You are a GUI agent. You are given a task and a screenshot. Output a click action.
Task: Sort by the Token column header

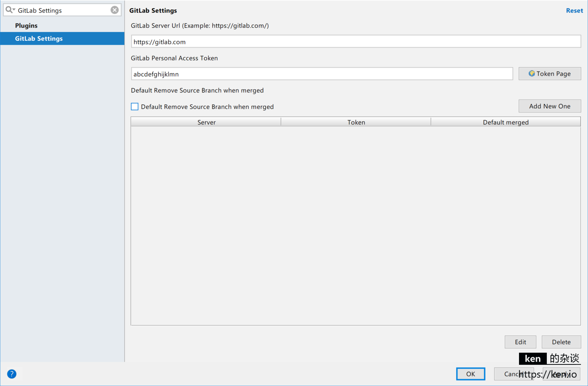click(356, 122)
